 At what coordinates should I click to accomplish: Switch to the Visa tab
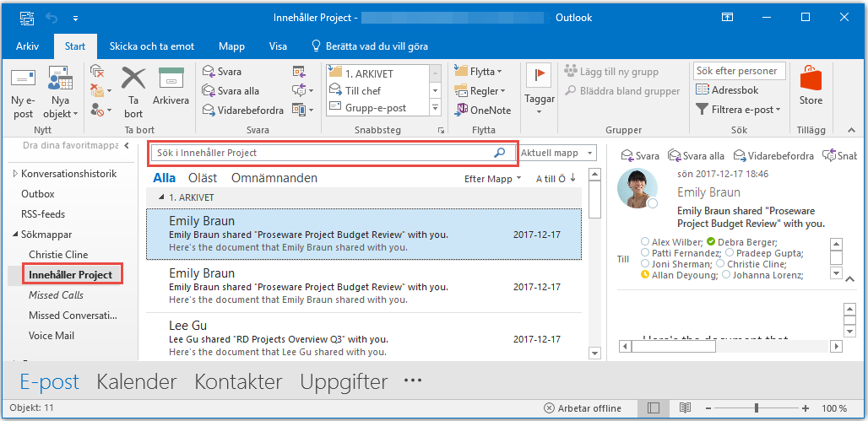click(x=278, y=46)
